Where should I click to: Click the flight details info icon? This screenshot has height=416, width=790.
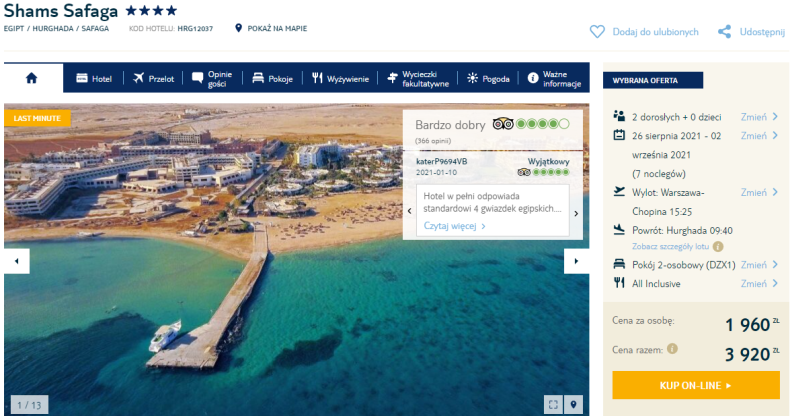[718, 246]
